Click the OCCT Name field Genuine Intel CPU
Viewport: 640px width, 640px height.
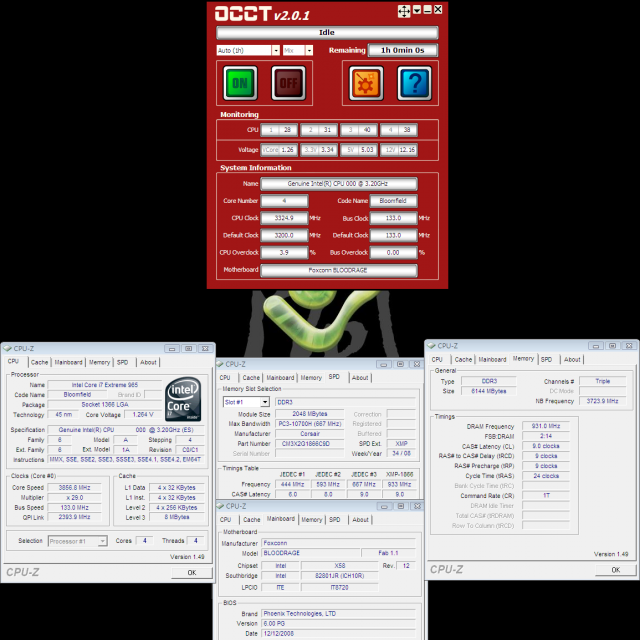pyautogui.click(x=339, y=184)
